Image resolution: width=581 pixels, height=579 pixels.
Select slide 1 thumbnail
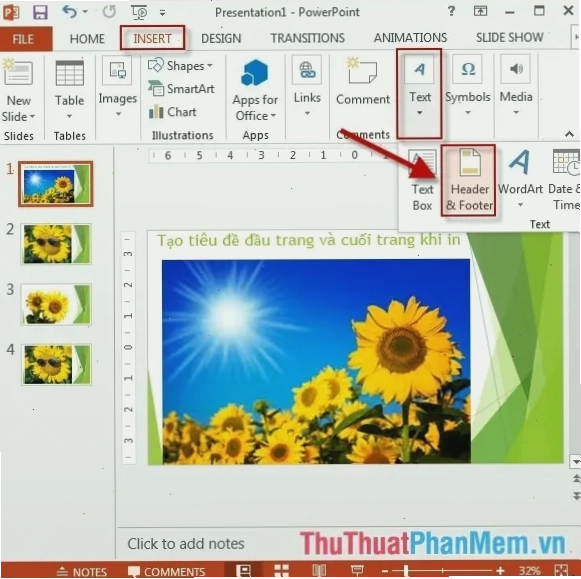[55, 184]
